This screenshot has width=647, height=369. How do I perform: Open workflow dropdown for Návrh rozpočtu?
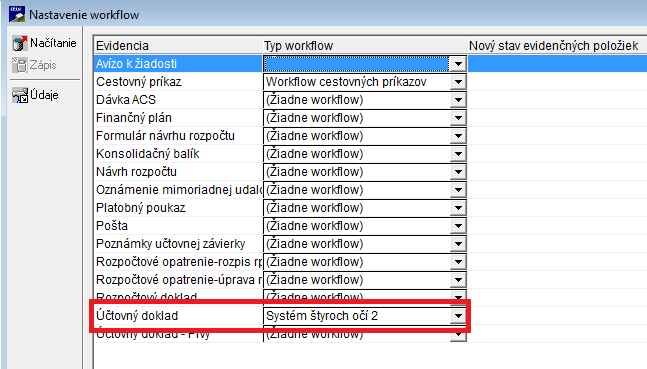point(458,172)
